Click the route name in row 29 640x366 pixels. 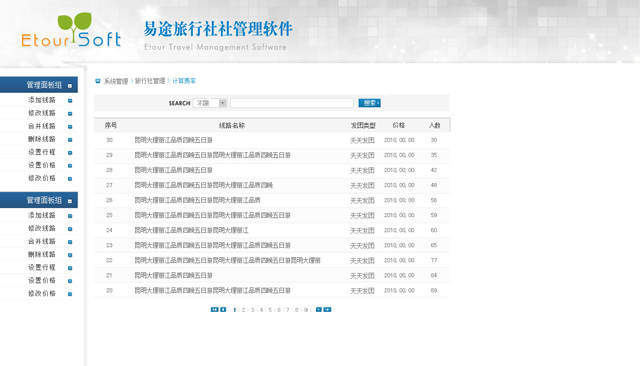click(213, 155)
